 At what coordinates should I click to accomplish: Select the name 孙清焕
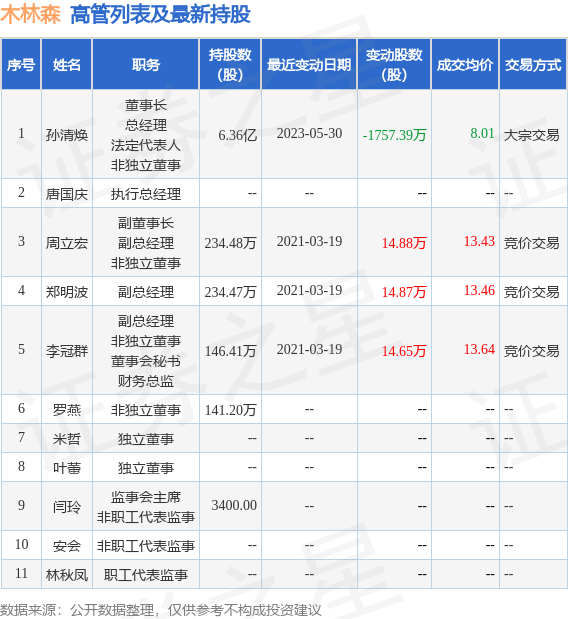[x=67, y=135]
